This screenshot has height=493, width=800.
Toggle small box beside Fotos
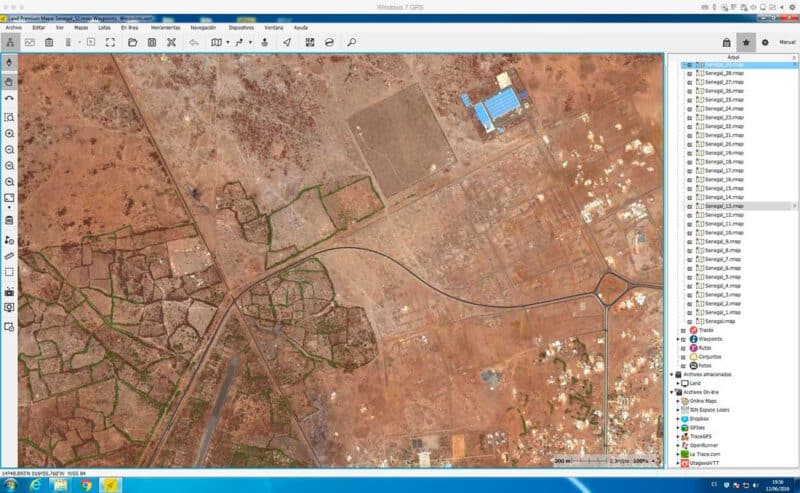tap(683, 366)
